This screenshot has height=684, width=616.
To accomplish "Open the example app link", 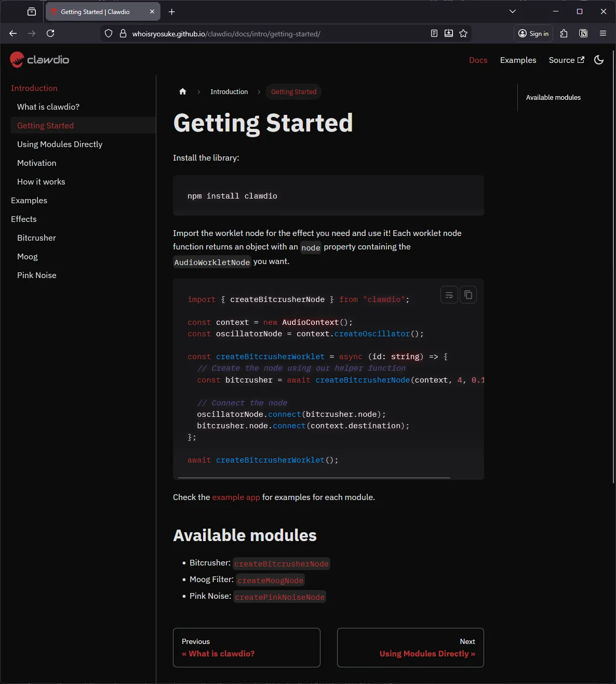I will click(x=236, y=497).
